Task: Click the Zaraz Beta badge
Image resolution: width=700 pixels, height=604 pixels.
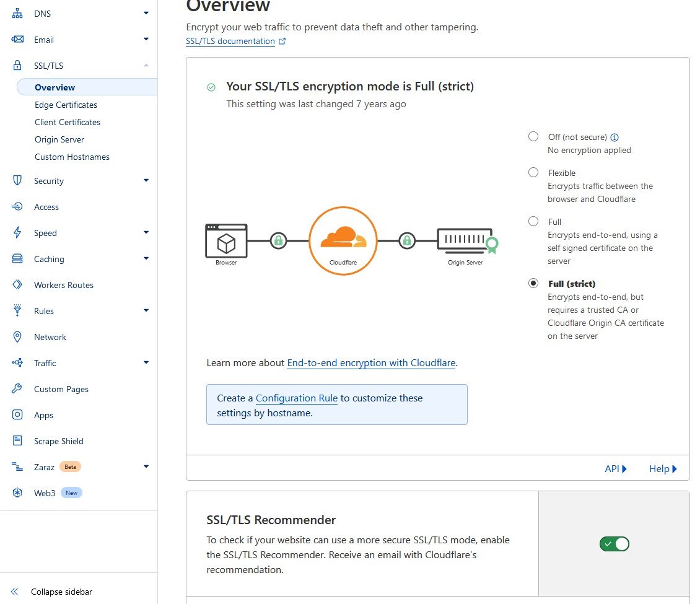Action: (x=70, y=467)
